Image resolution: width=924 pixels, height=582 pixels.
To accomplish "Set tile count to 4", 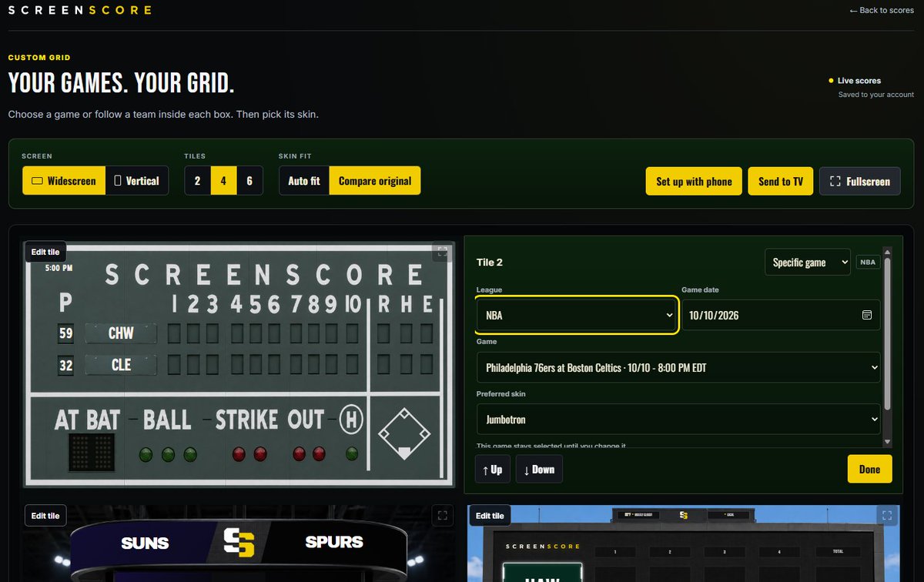I will pyautogui.click(x=224, y=181).
